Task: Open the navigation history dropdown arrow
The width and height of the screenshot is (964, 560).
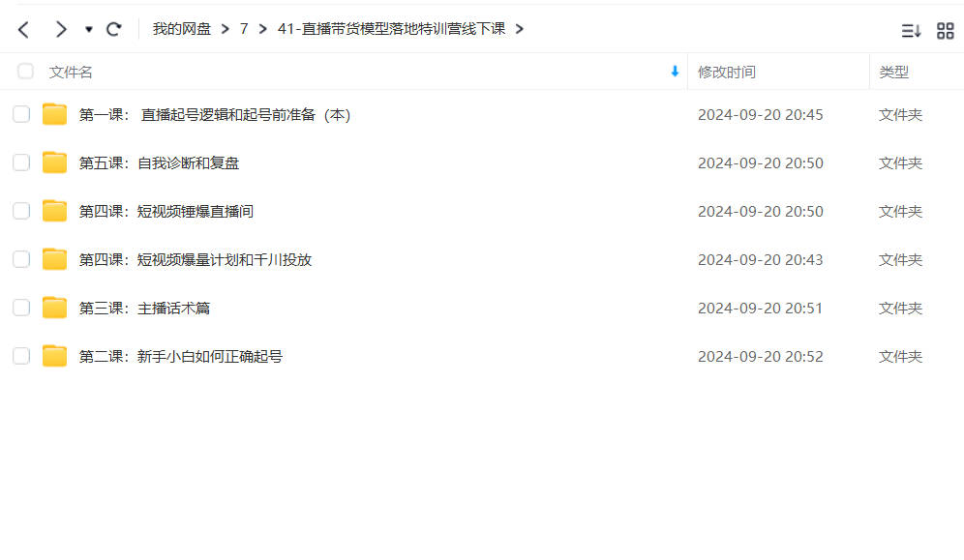Action: [x=88, y=29]
